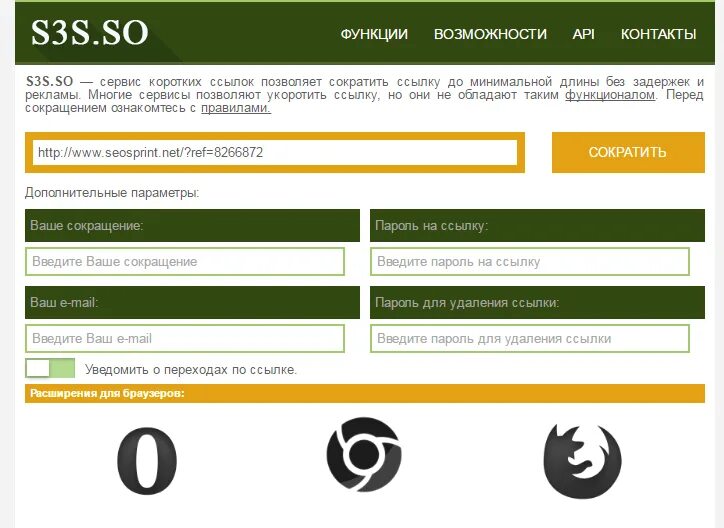Follow the функционалом link
The image size is (724, 528).
coord(610,95)
